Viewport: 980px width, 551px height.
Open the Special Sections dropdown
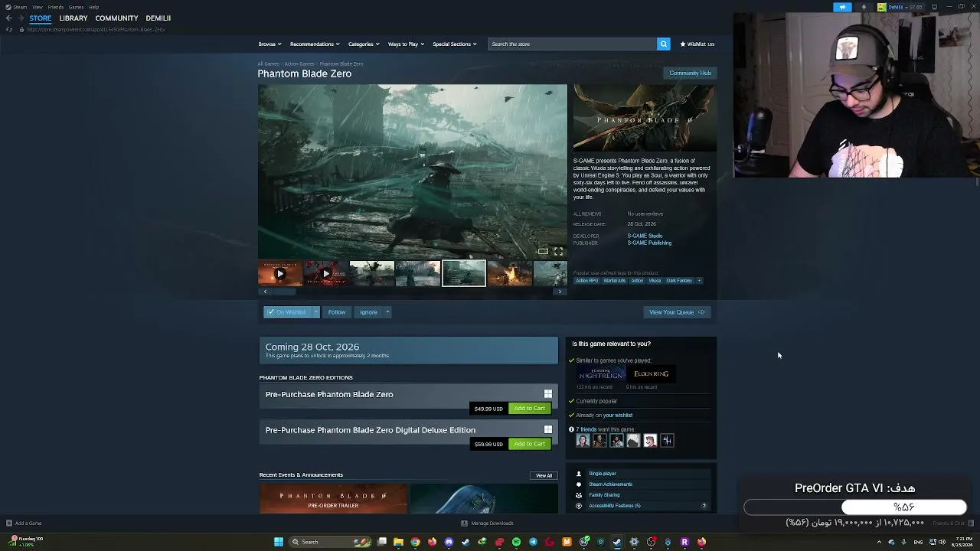pos(455,44)
